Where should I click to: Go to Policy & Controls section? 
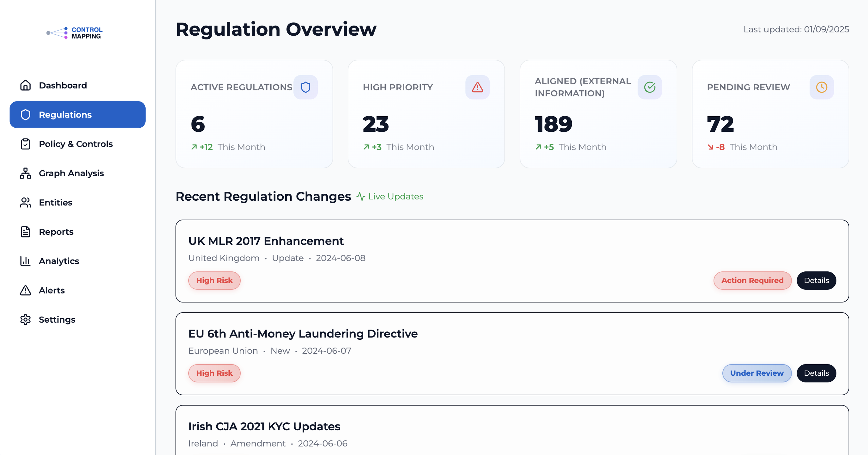(x=75, y=144)
